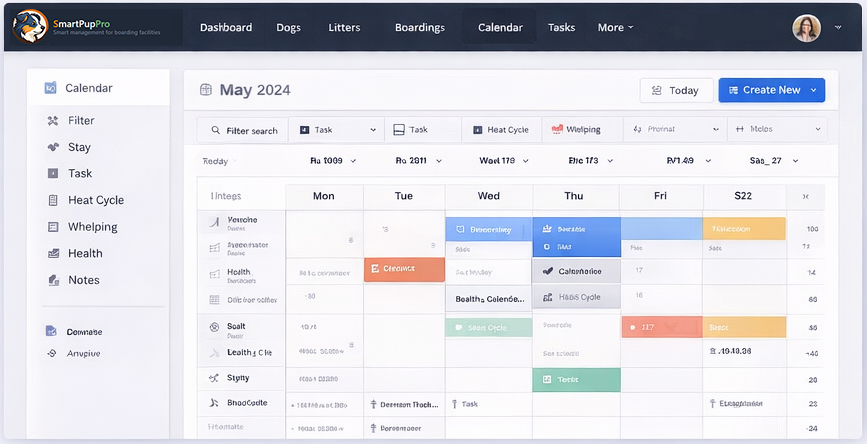Open the Thursday Cycle event with chart icon
This screenshot has width=867, height=444.
coord(576,297)
